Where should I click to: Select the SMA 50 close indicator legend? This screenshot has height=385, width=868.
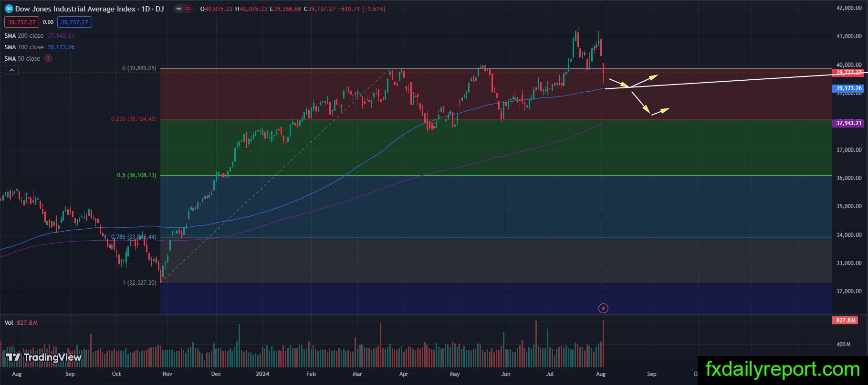coord(22,58)
